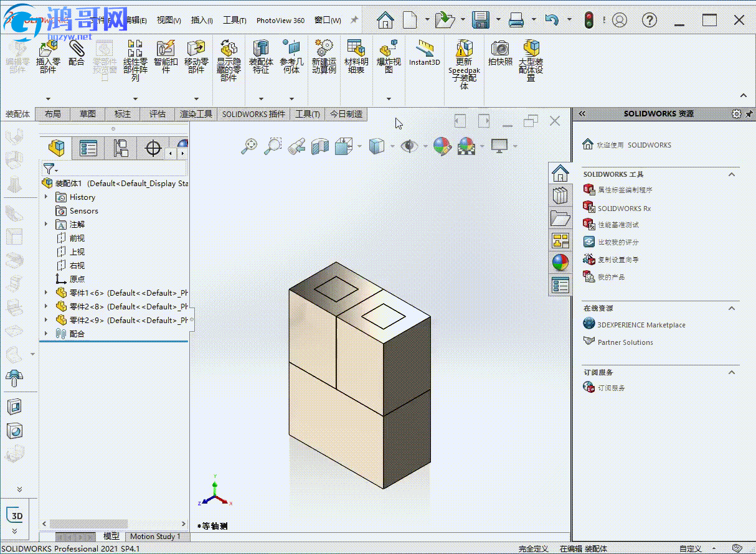The image size is (756, 554).
Task: Open the PhotoView 360 menu
Action: pos(281,20)
